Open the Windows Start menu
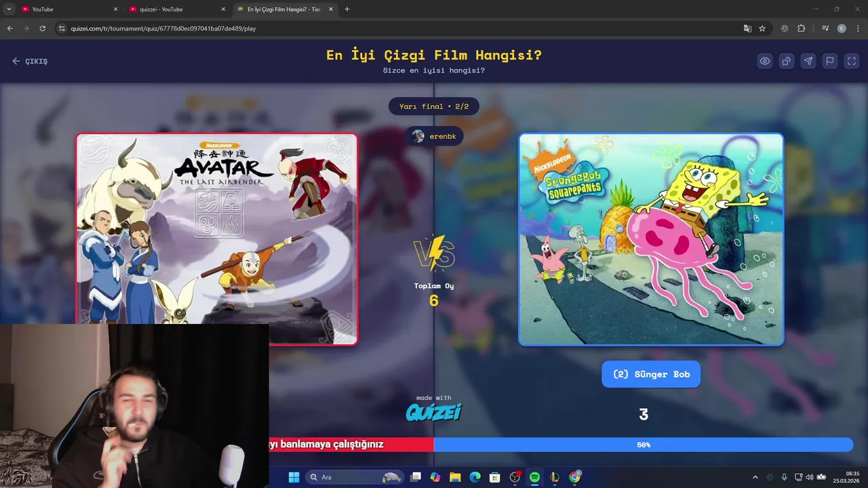Image resolution: width=868 pixels, height=488 pixels. pos(294,477)
